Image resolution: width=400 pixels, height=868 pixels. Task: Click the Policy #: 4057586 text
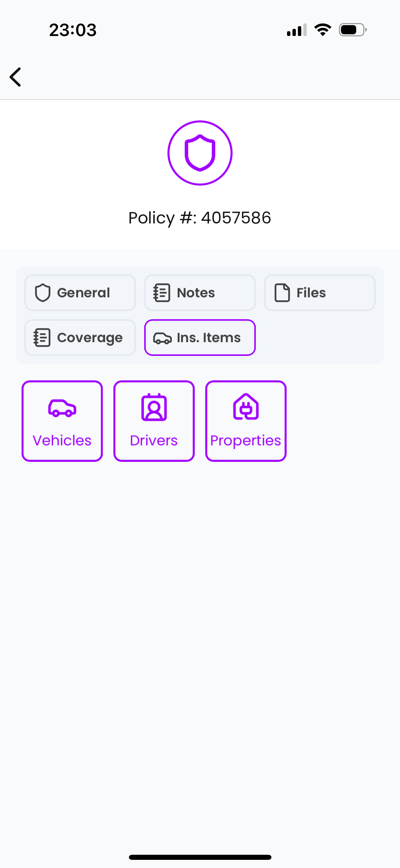[200, 218]
